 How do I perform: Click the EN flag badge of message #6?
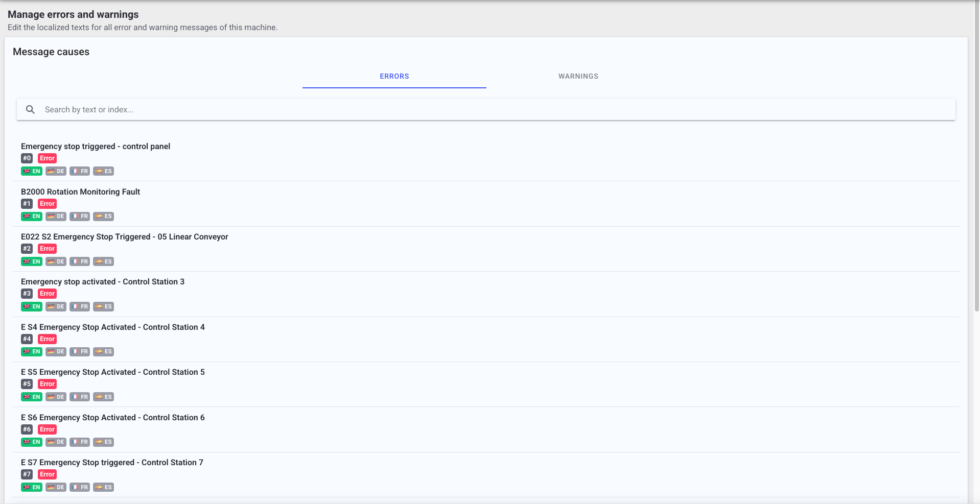(x=32, y=442)
